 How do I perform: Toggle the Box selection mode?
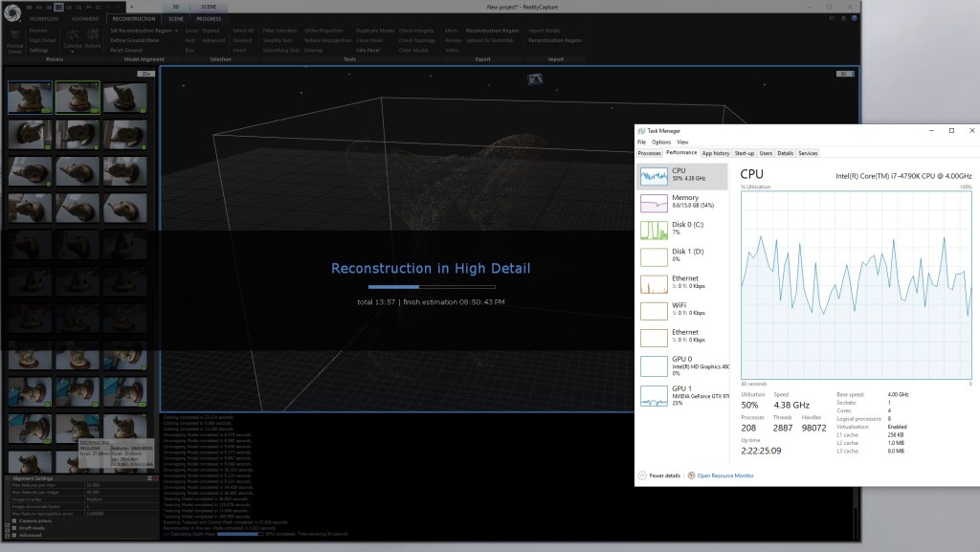(x=188, y=52)
